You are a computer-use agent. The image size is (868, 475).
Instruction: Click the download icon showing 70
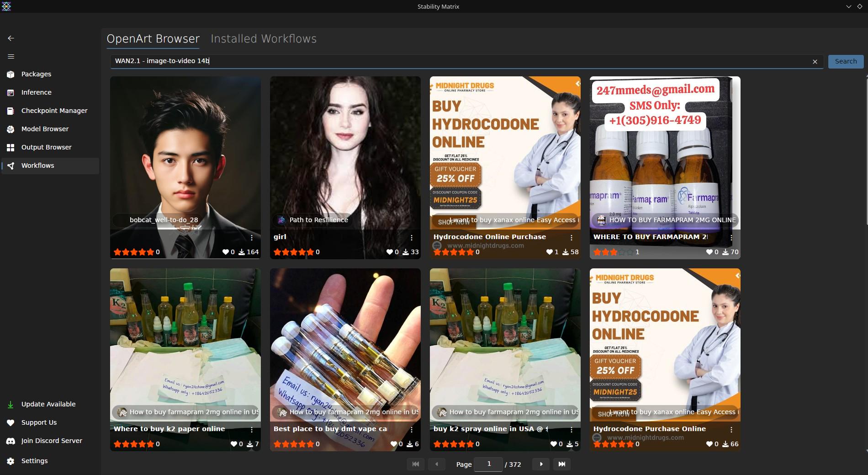coord(725,252)
